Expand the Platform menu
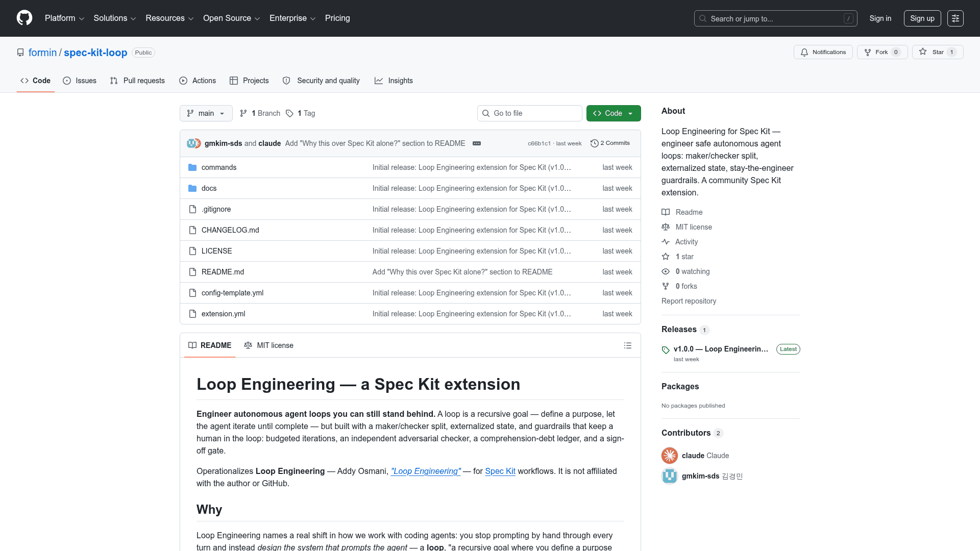Viewport: 980px width, 551px height. (x=64, y=18)
